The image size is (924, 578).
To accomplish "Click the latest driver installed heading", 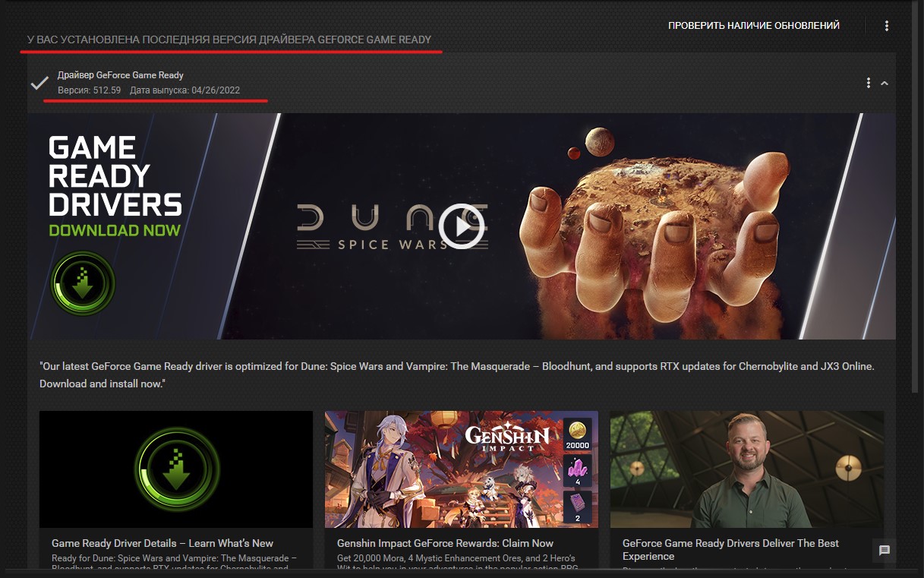I will (229, 39).
